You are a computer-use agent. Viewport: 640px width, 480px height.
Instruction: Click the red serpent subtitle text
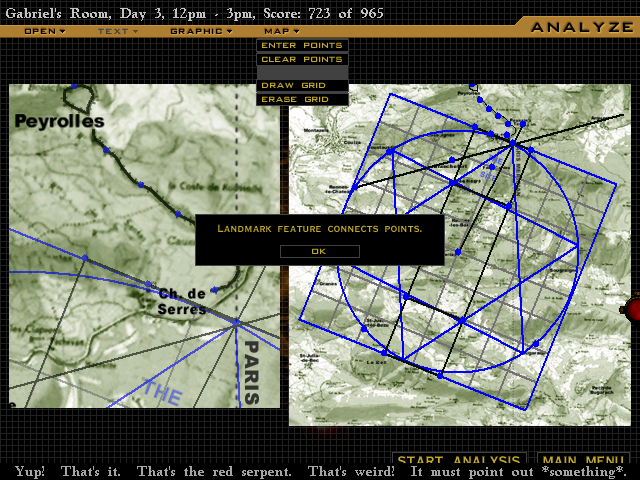[321, 471]
